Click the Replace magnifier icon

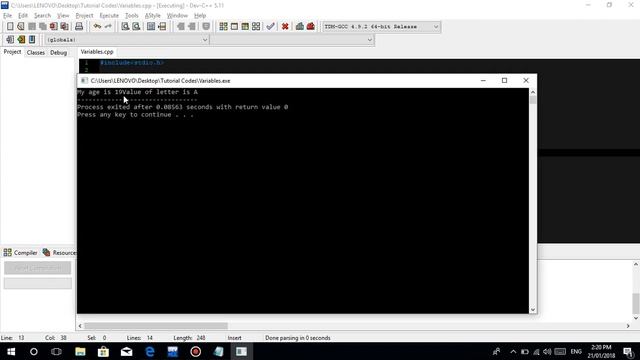(x=136, y=27)
